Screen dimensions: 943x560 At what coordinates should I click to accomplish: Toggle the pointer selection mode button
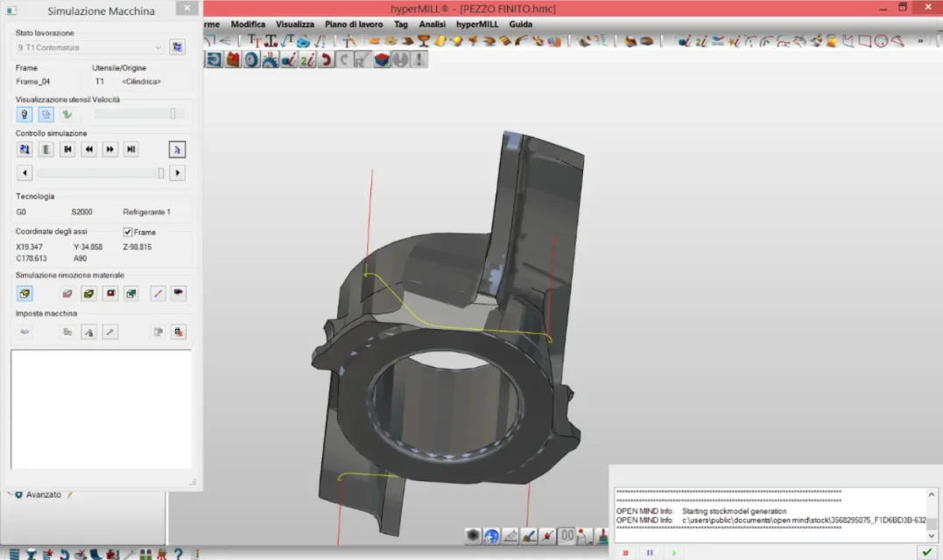[177, 150]
